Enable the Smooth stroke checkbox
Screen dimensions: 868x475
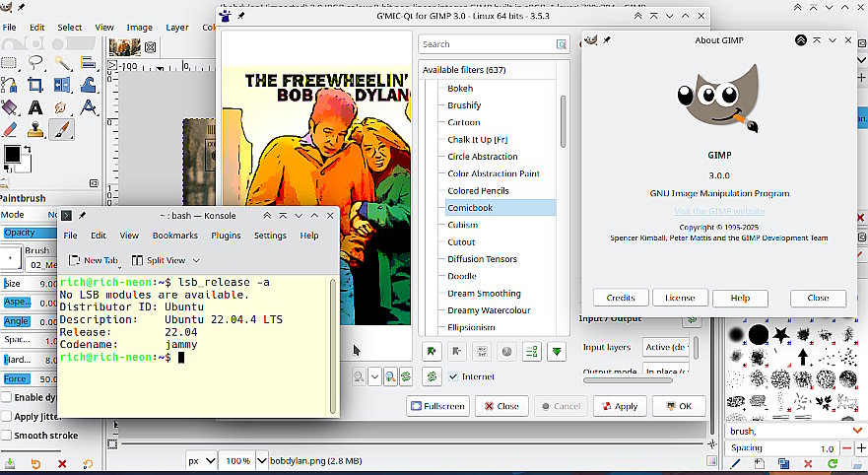[x=8, y=435]
